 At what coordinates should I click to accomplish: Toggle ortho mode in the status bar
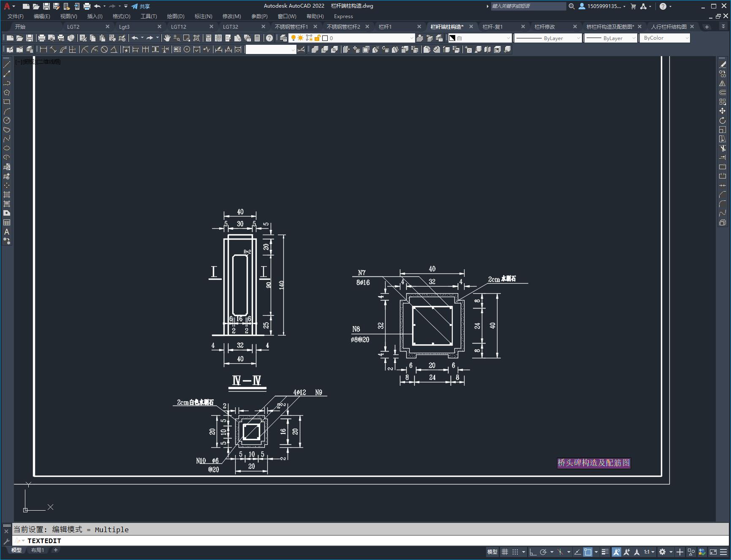(533, 552)
